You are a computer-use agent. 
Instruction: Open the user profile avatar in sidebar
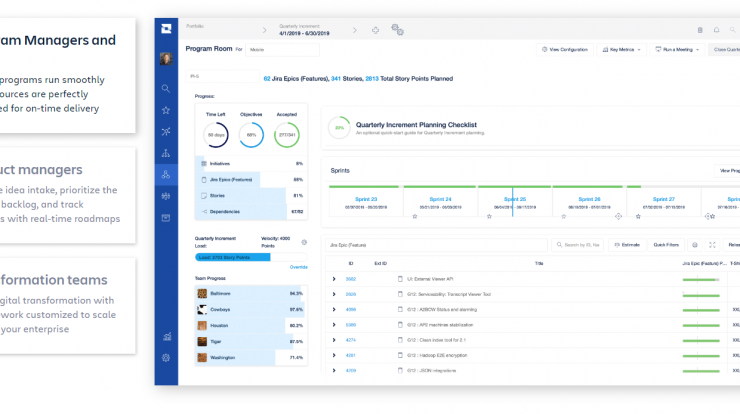tap(166, 59)
